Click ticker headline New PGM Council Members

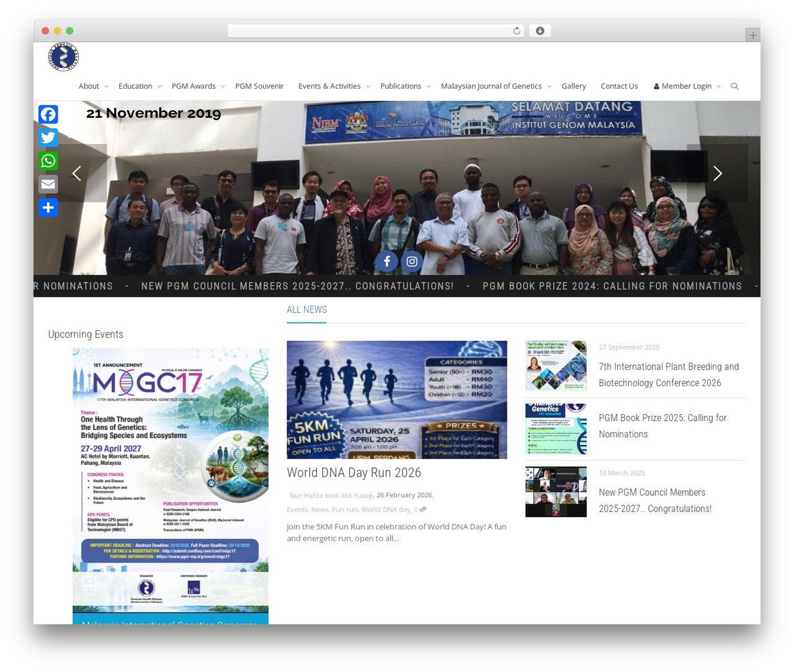tap(298, 286)
